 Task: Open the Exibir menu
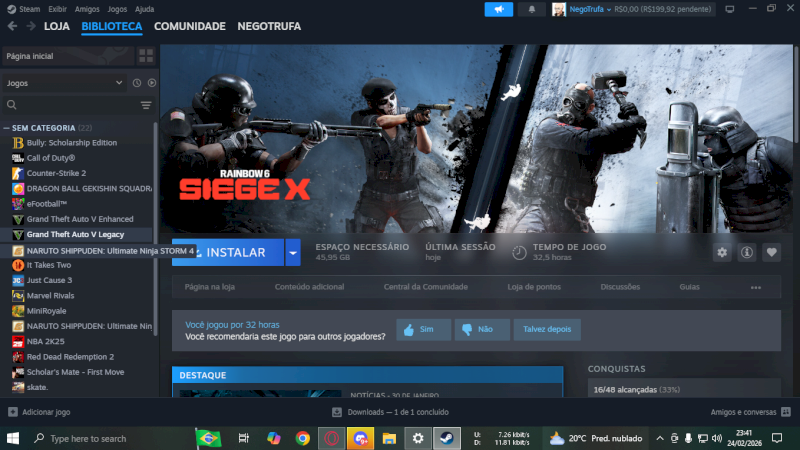tap(57, 9)
